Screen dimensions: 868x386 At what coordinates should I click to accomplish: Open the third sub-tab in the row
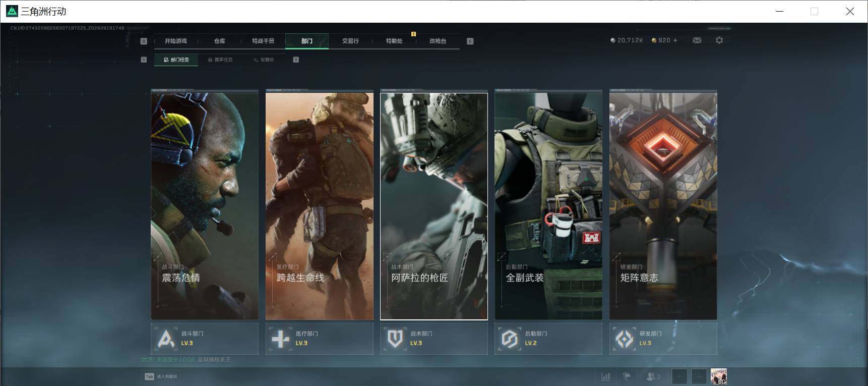point(264,60)
